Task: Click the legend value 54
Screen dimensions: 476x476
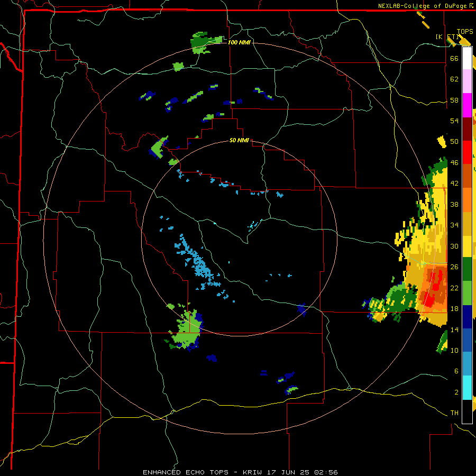Action: [454, 121]
